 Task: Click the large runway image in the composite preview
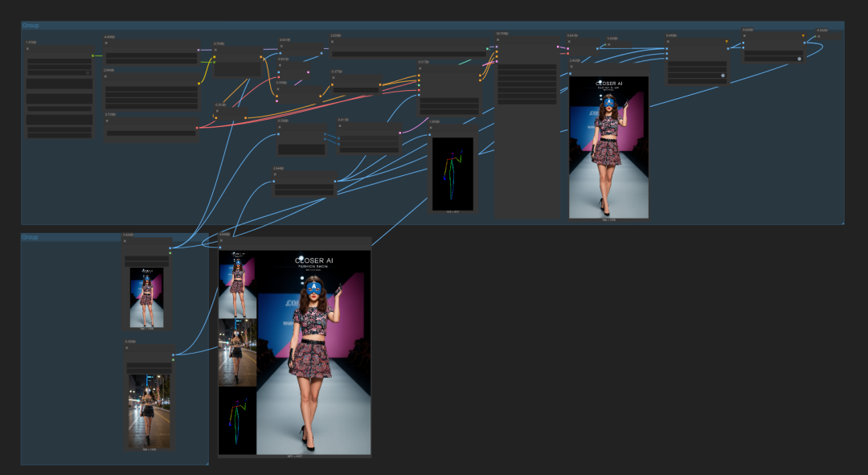point(314,353)
